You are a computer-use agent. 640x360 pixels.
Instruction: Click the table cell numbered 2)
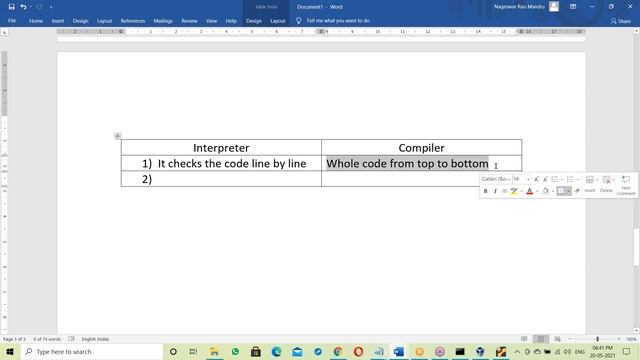tap(221, 179)
